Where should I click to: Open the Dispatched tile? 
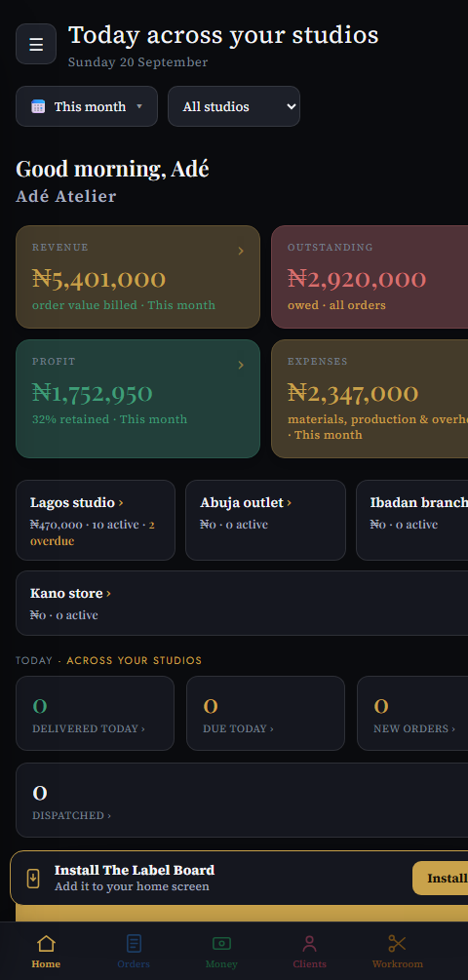pos(242,800)
